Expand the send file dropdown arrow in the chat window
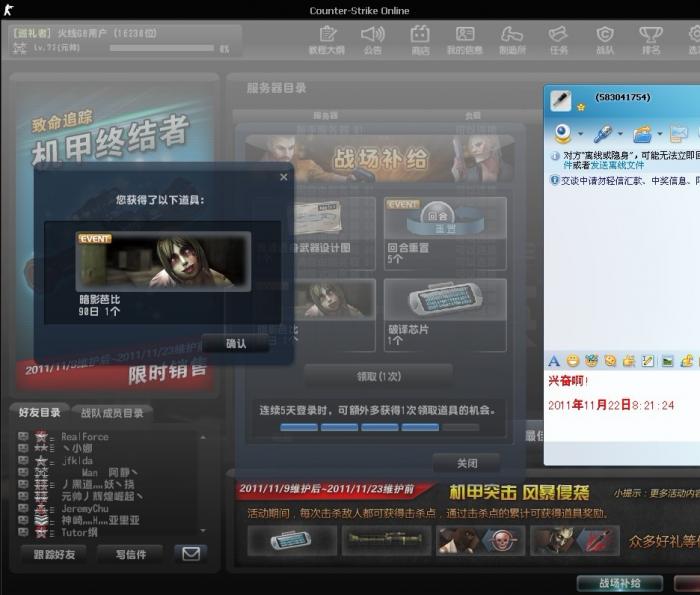Image resolution: width=700 pixels, height=595 pixels. (659, 133)
